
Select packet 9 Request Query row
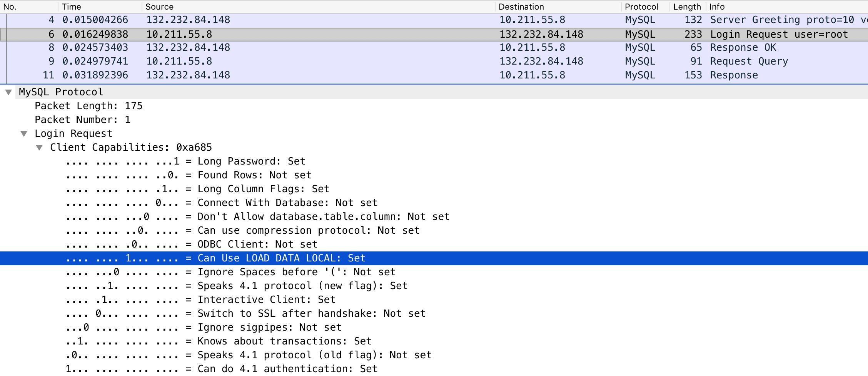[x=434, y=62]
